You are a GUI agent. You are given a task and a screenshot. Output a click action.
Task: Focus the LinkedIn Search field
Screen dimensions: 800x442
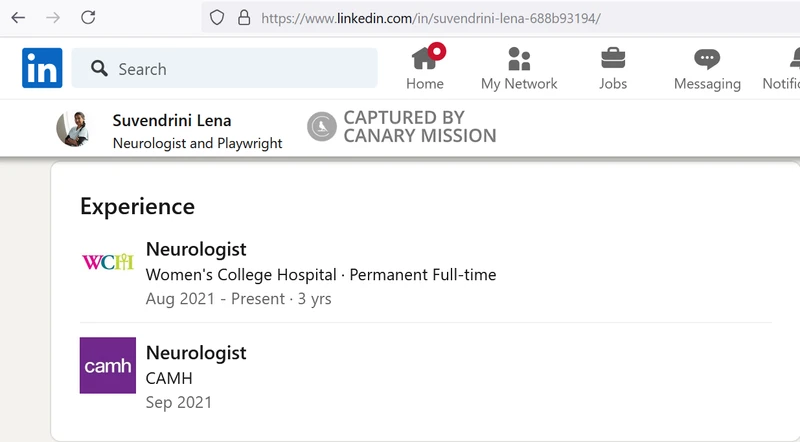pos(224,68)
